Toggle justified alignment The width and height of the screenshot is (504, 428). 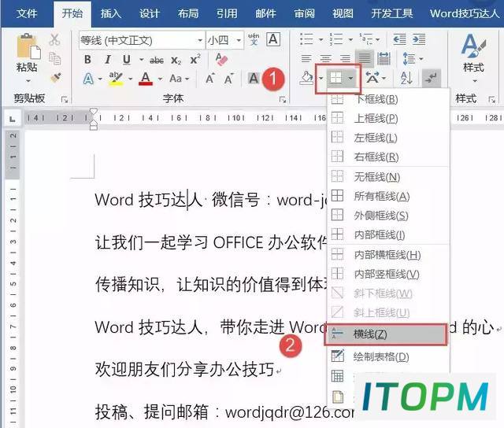point(364,58)
